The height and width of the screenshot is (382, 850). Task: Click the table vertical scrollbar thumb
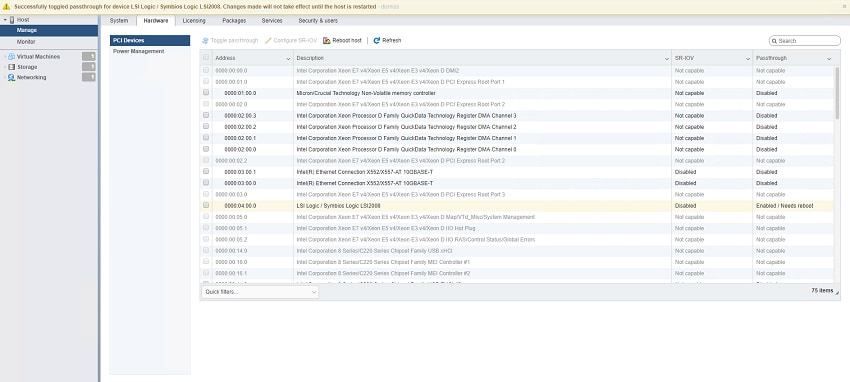coord(837,93)
